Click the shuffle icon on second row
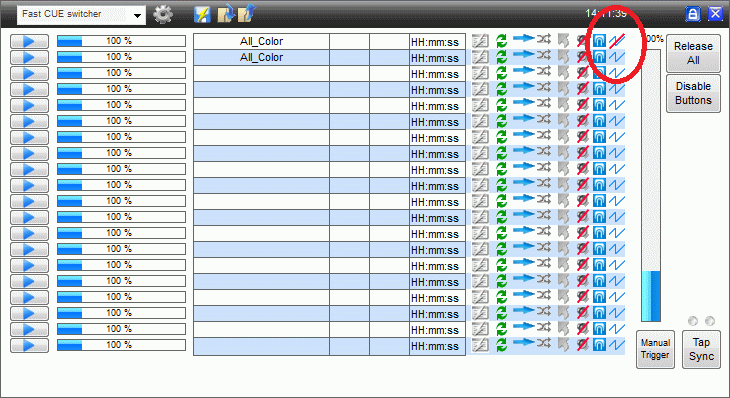730x398 pixels. click(x=543, y=55)
